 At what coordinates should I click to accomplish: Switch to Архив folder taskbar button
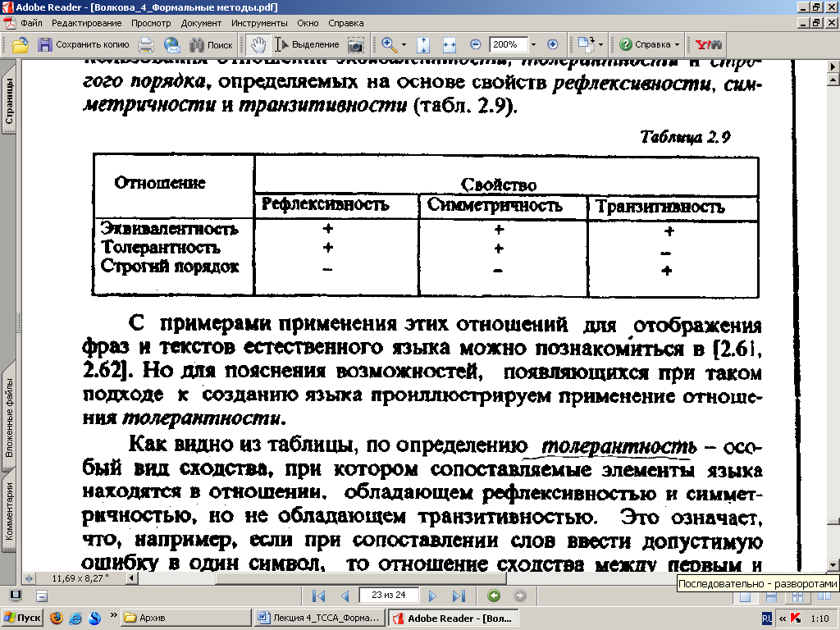click(186, 618)
